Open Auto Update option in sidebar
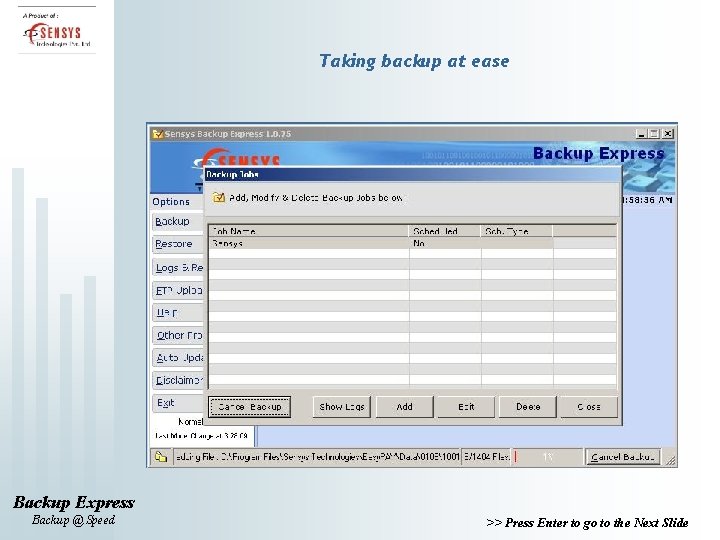The height and width of the screenshot is (540, 720). [178, 358]
